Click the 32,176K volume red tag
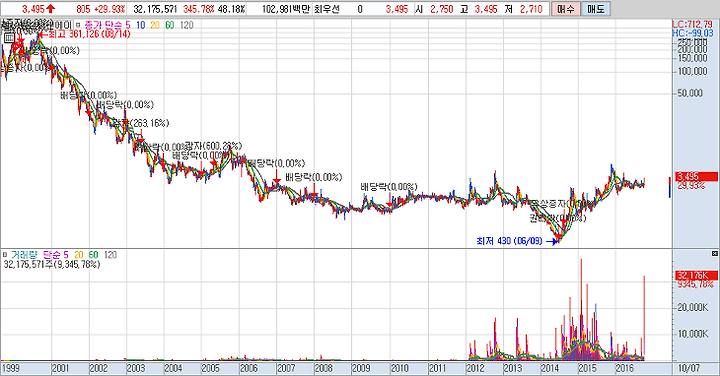The width and height of the screenshot is (720, 376). (696, 275)
